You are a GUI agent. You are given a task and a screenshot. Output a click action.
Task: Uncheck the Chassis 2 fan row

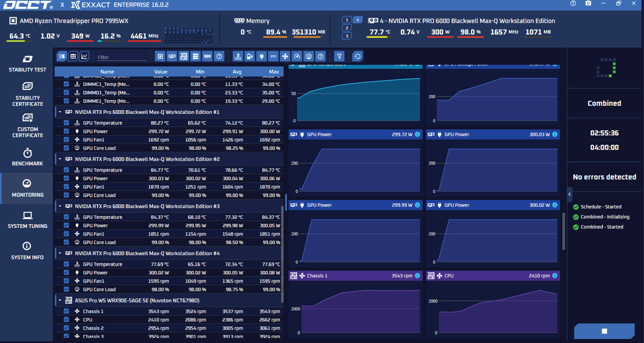[66, 328]
